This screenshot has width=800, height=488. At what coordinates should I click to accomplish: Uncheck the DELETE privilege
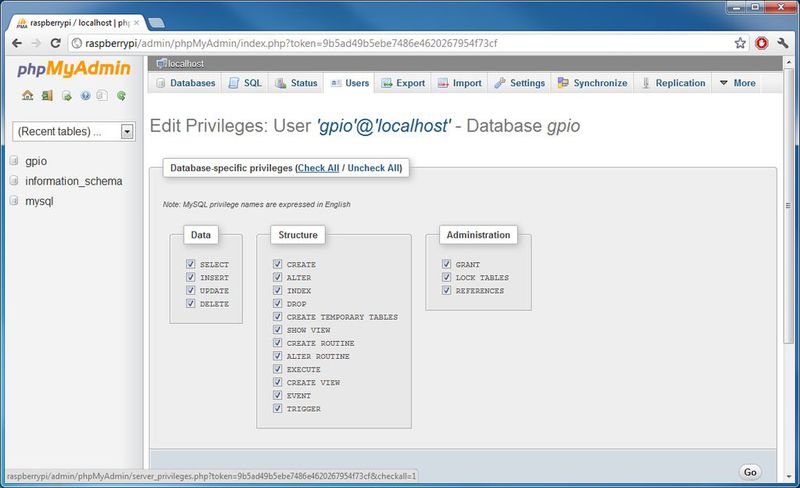tap(191, 303)
